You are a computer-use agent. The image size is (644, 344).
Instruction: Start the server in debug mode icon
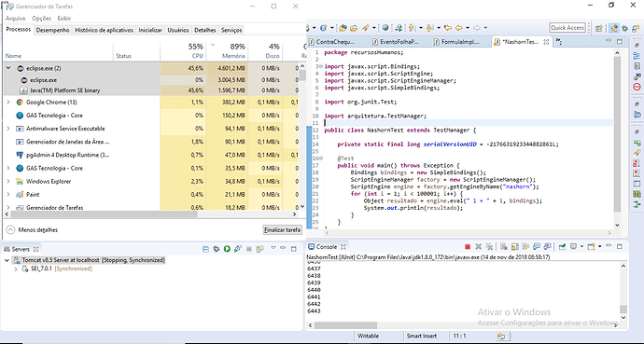click(217, 249)
